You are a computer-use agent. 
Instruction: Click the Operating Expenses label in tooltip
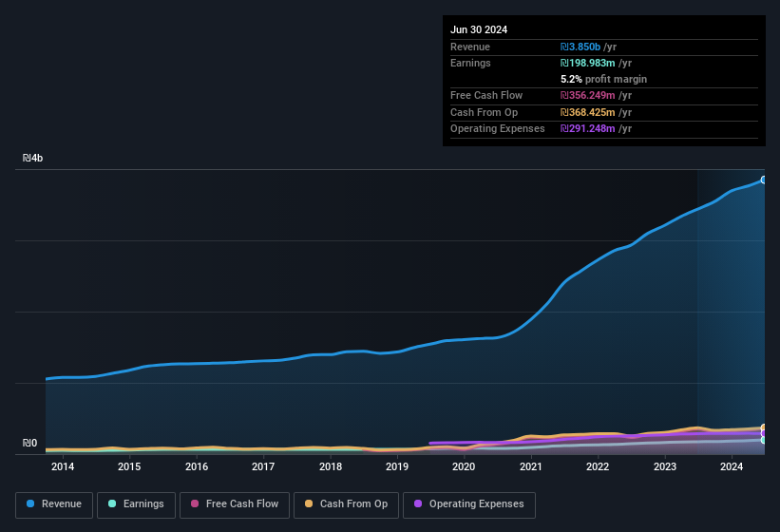point(498,129)
